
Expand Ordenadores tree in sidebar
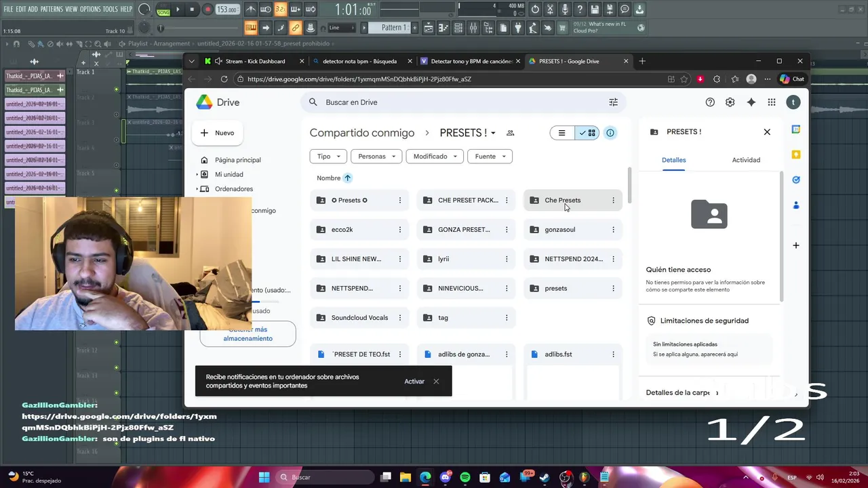click(x=197, y=189)
